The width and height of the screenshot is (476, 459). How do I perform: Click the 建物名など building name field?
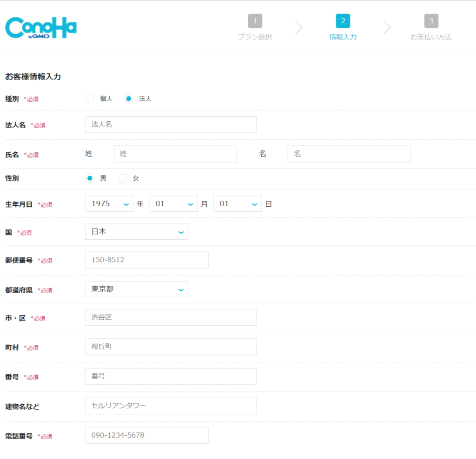pos(171,406)
